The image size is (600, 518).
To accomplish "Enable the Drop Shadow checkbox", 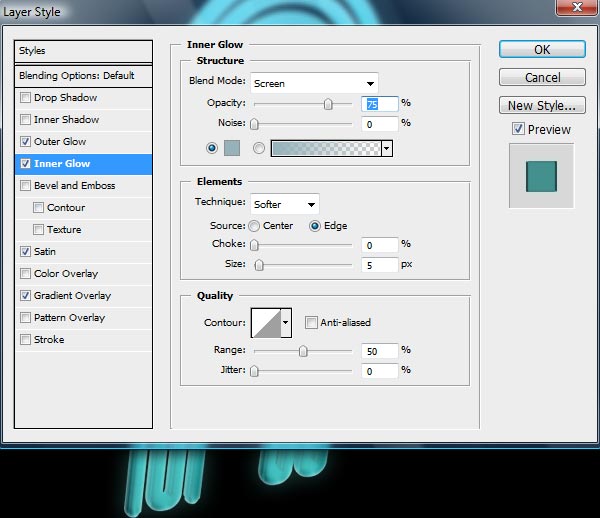I will [25, 98].
